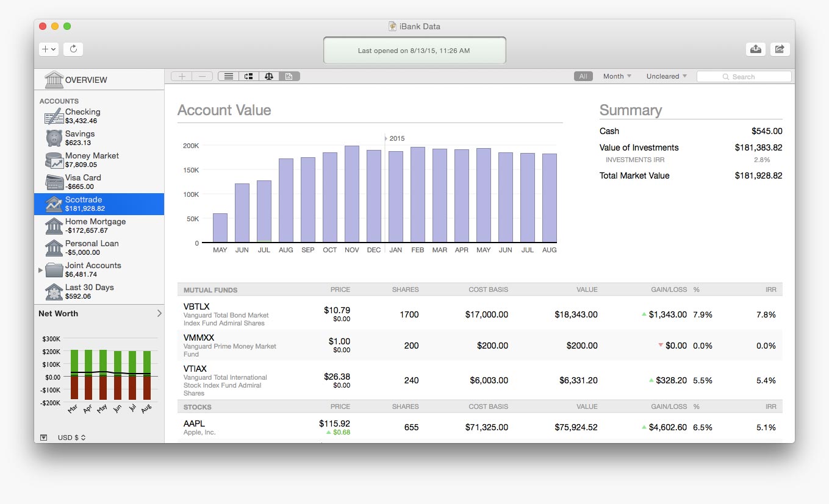
Task: Click the Checking account checkbook icon
Action: [54, 116]
